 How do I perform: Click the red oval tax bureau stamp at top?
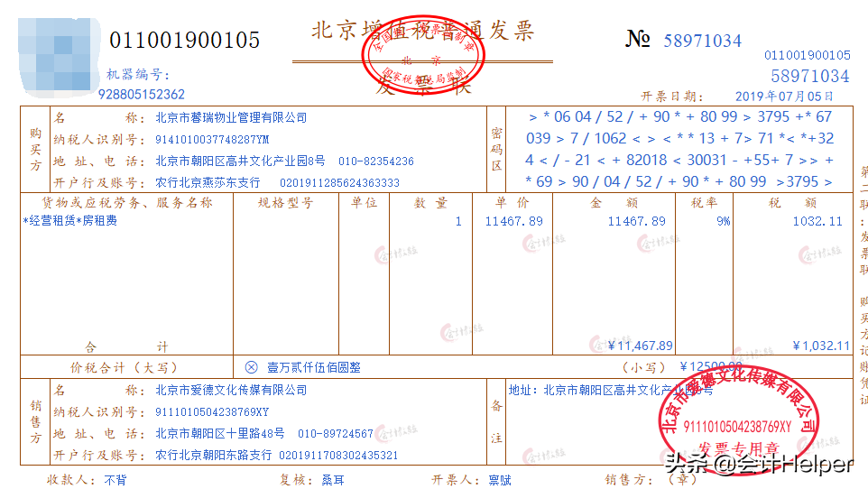(423, 57)
